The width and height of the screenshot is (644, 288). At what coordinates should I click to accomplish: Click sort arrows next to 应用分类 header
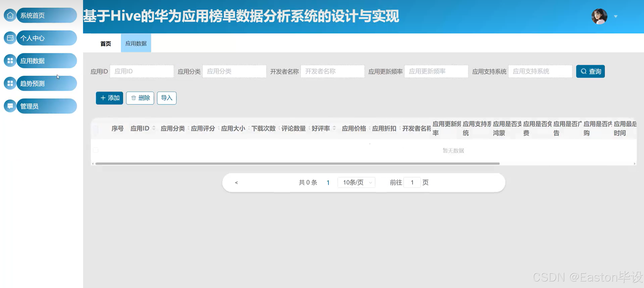point(188,128)
